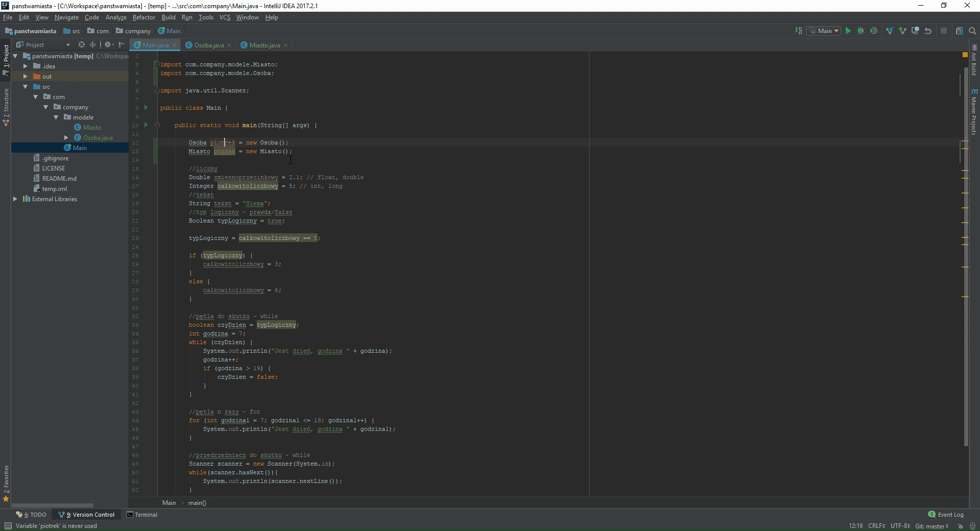
Task: Start the debugger
Action: click(x=861, y=31)
